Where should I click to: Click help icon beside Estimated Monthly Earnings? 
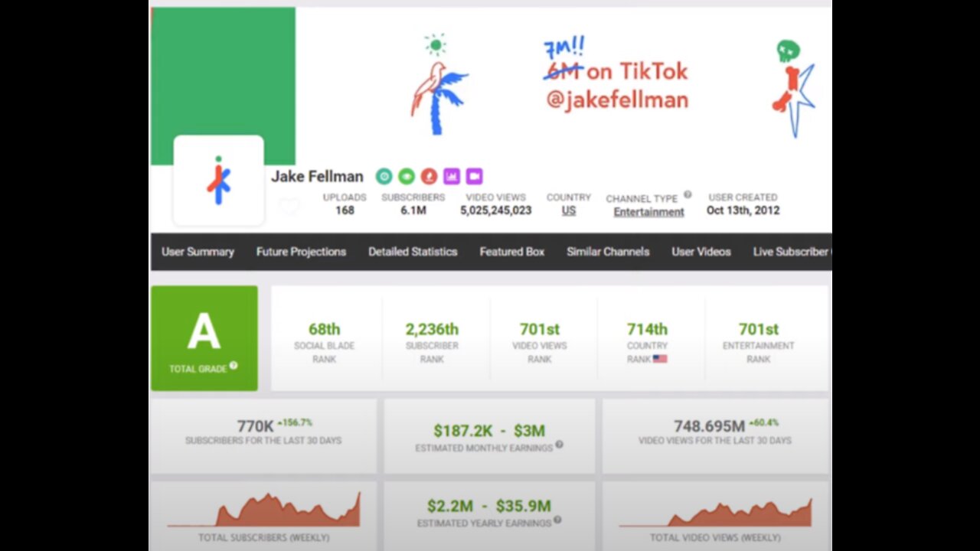tap(559, 444)
